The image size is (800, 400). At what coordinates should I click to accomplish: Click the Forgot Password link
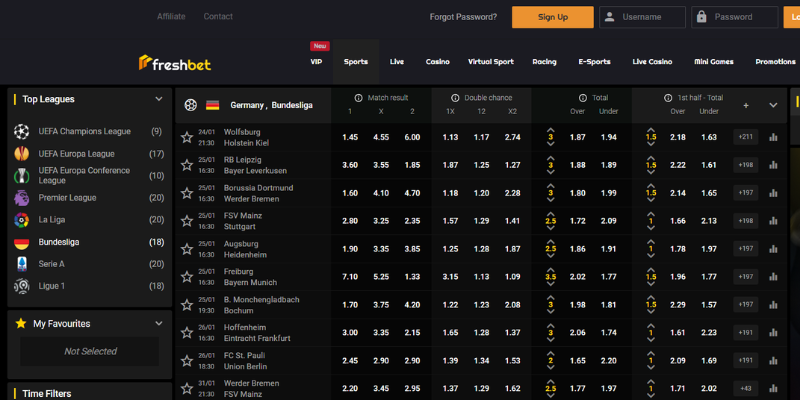coord(463,17)
